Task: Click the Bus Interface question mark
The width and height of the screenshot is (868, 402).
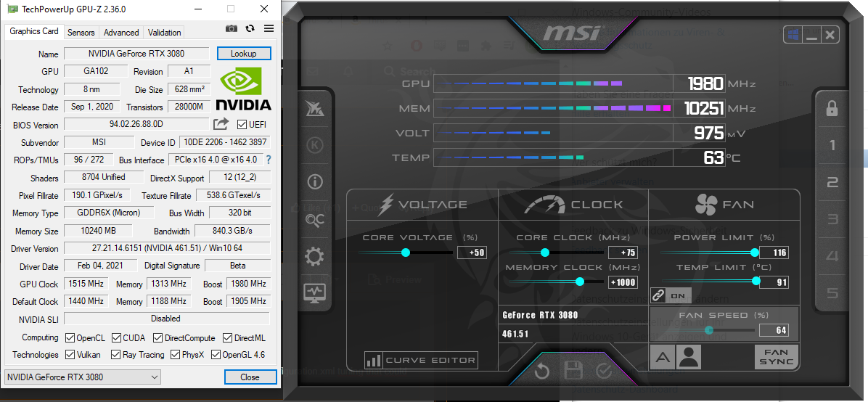Action: [x=269, y=160]
